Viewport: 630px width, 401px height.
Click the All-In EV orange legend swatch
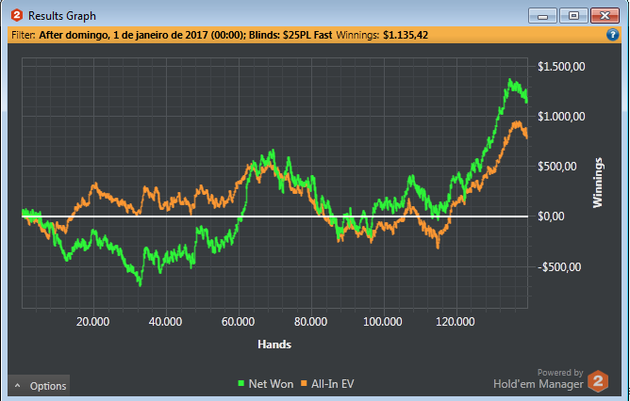coord(304,383)
